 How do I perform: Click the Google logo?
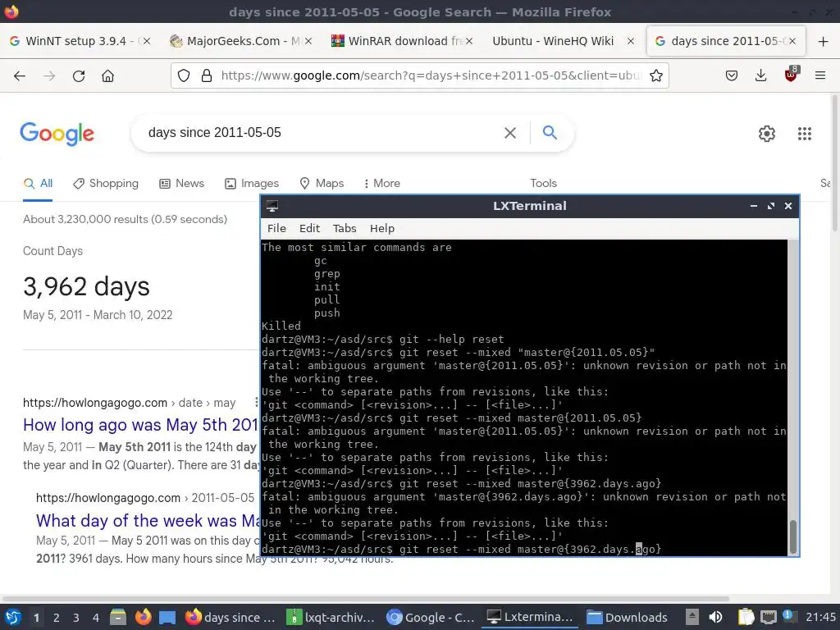click(x=57, y=134)
